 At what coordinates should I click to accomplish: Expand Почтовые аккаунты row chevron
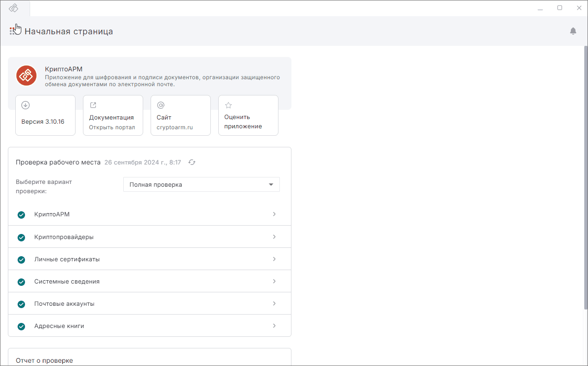point(274,303)
